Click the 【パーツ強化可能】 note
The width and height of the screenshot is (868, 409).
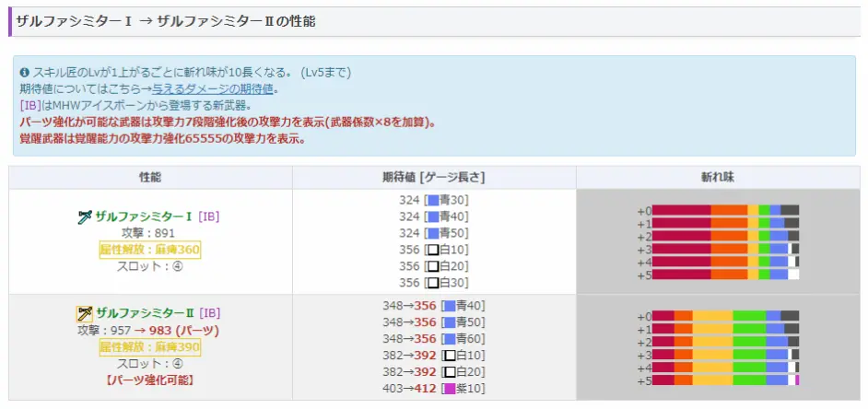[150, 380]
